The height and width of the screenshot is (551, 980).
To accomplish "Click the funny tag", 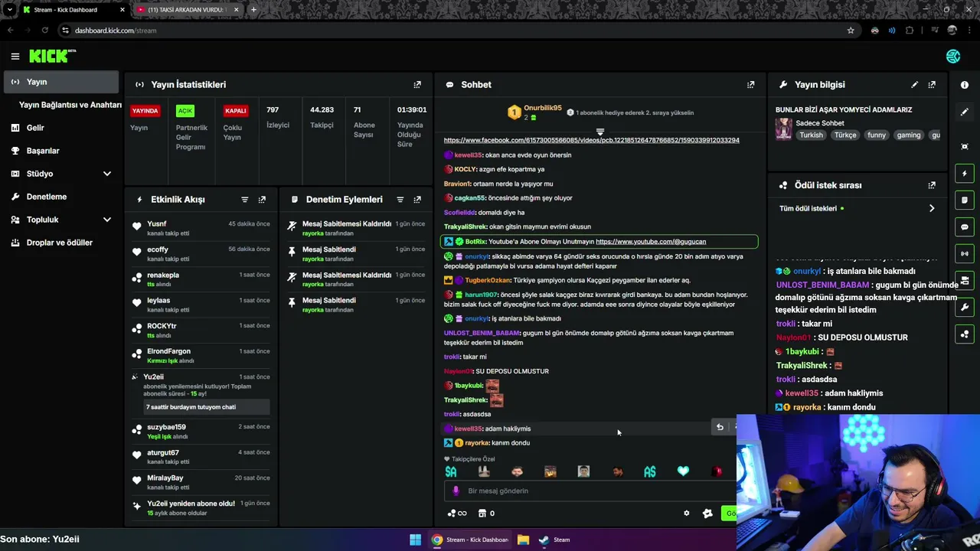I will [x=876, y=135].
